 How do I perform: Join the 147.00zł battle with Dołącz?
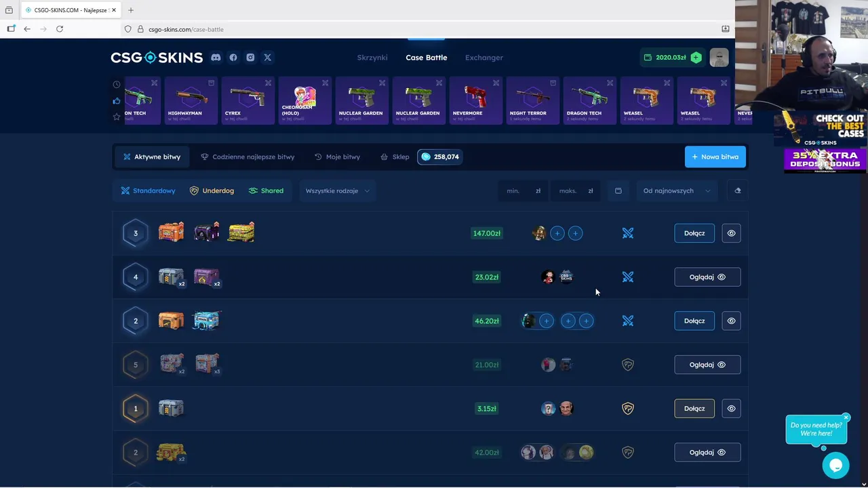pos(694,233)
